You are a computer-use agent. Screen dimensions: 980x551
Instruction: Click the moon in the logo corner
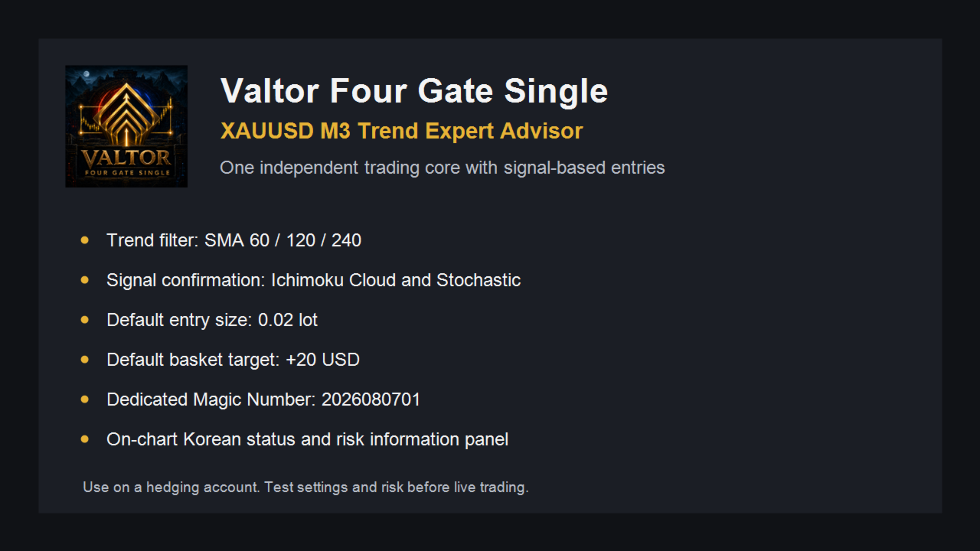click(86, 74)
